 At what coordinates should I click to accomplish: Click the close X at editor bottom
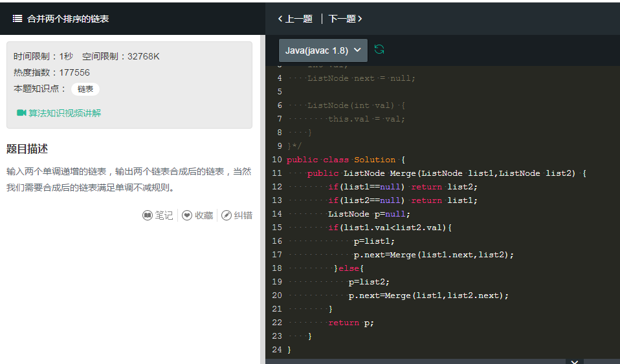pyautogui.click(x=575, y=361)
